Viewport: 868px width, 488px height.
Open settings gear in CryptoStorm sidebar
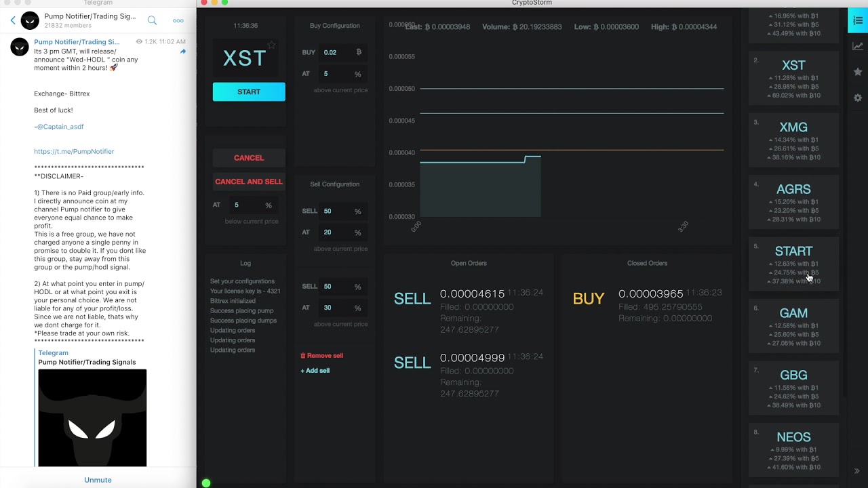tap(858, 98)
